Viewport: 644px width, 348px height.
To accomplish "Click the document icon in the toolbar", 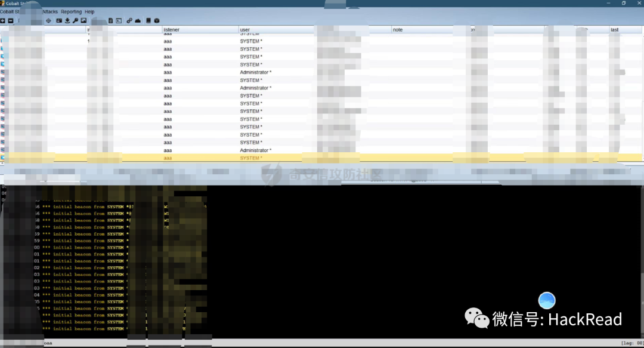I will point(110,20).
